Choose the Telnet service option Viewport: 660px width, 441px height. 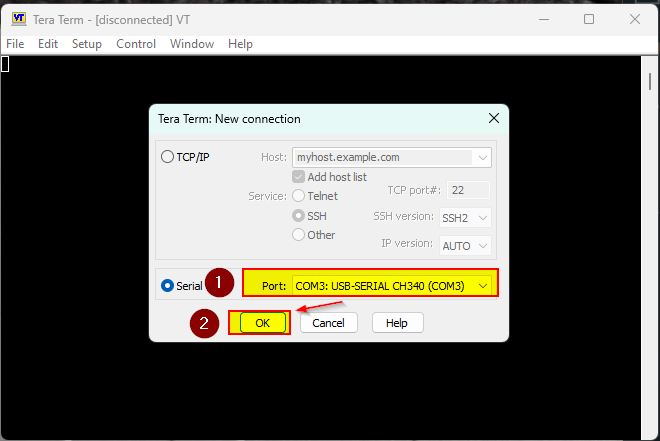298,196
